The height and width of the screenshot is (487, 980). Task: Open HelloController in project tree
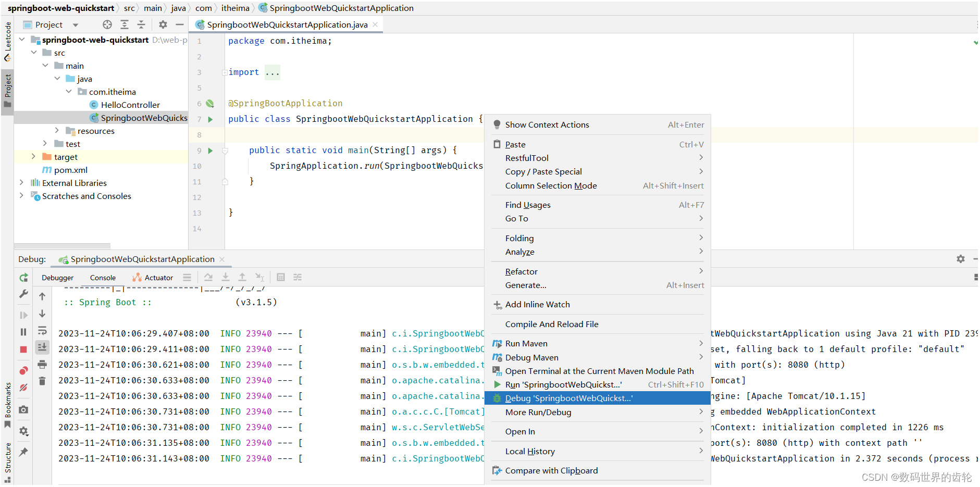[x=130, y=105]
